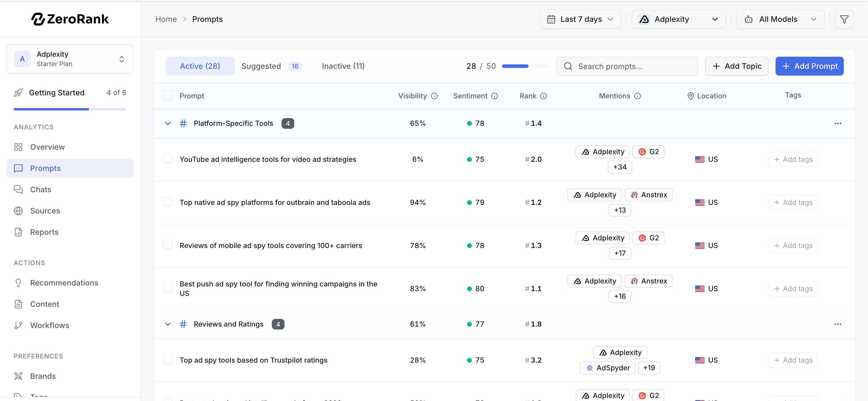
Task: Collapse the Platform-Specific Tools topic
Action: click(168, 123)
